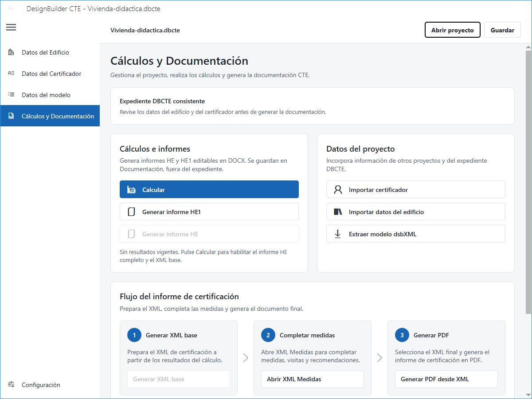The width and height of the screenshot is (532, 399).
Task: Click the Completar medidas step title
Action: (x=307, y=335)
